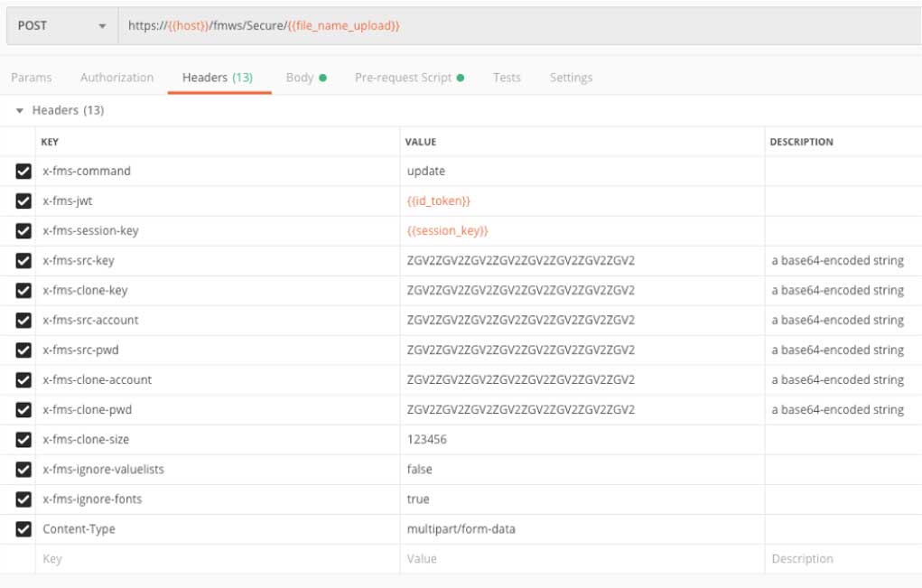
Task: Switch to the Params tab
Action: (x=32, y=78)
